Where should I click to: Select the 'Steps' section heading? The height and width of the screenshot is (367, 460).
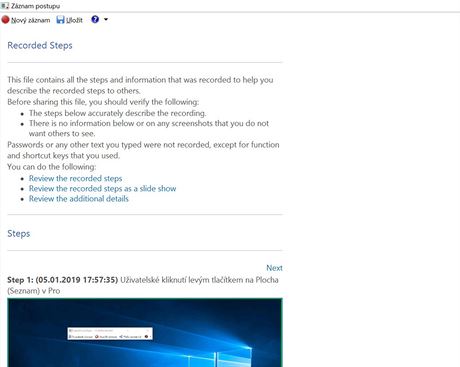(19, 233)
